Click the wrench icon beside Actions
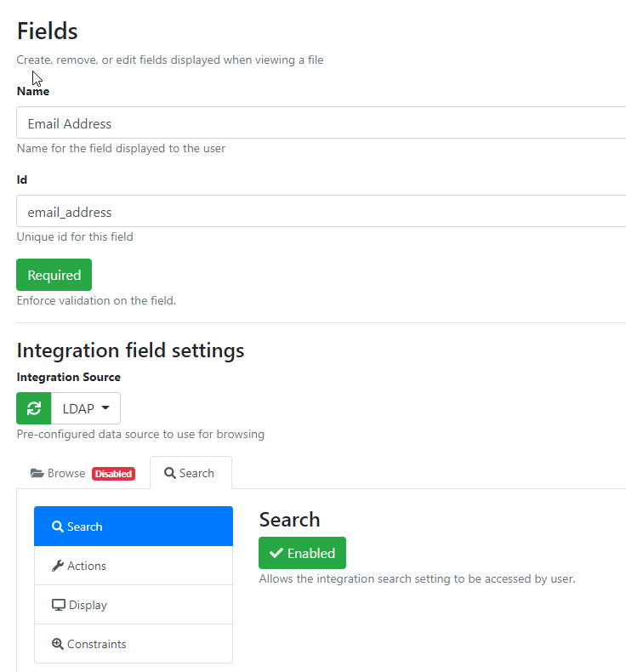The width and height of the screenshot is (626, 672). pos(58,566)
